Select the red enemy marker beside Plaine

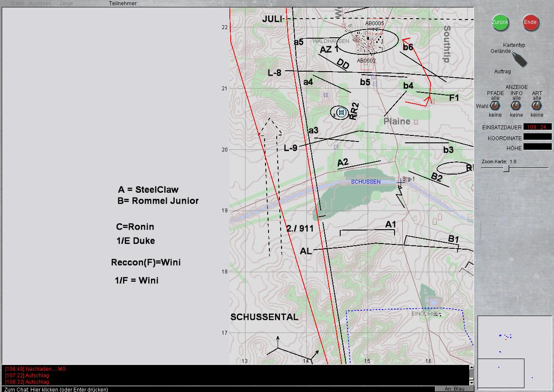[x=416, y=122]
